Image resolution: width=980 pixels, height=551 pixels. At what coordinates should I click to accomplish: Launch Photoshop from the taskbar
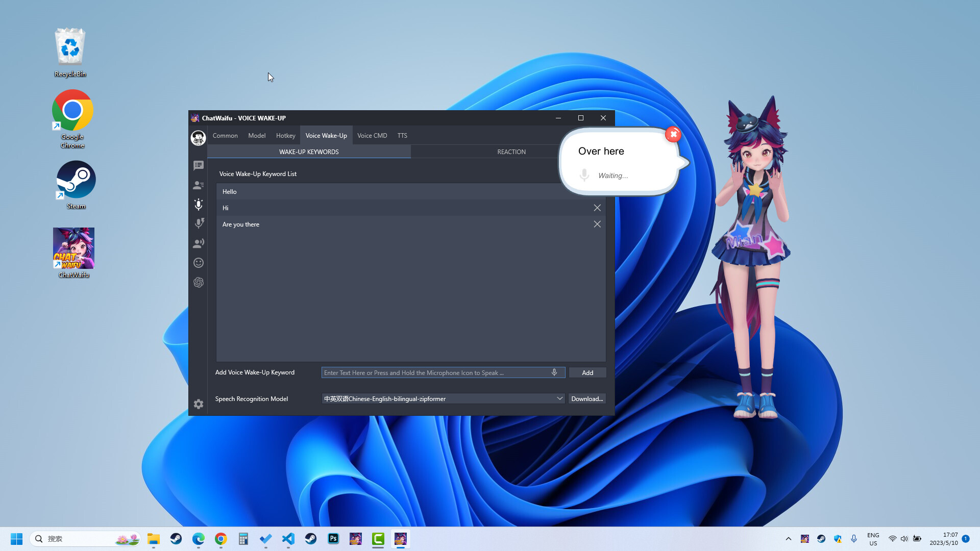coord(333,539)
